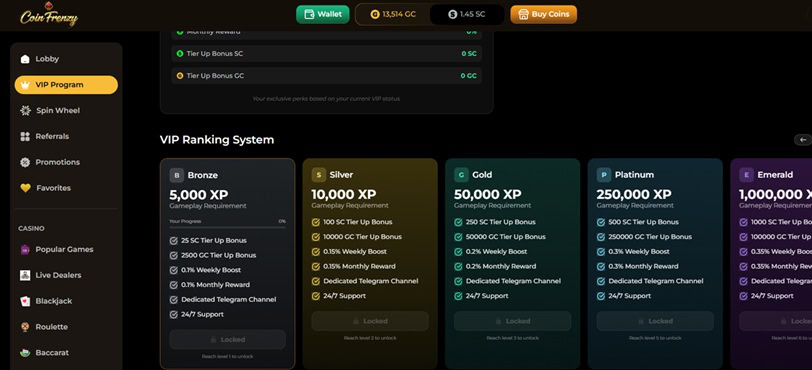812x370 pixels.
Task: Click Gold Locked button
Action: 513,321
